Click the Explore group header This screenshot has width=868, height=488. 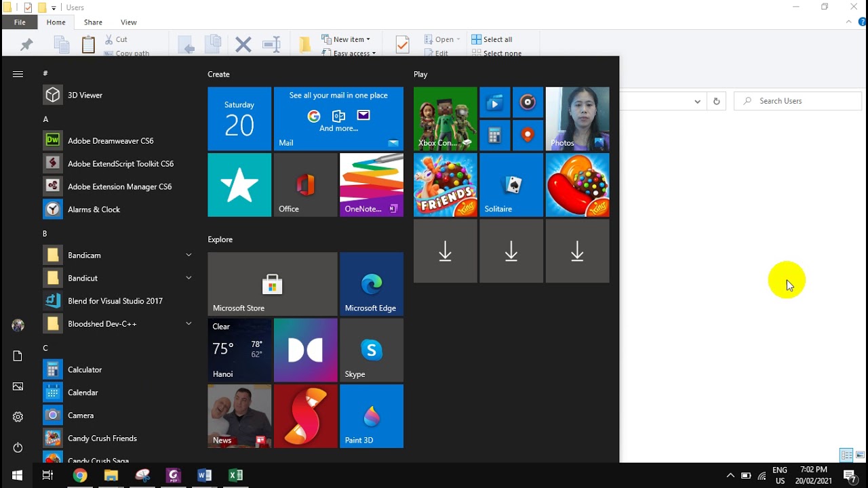[220, 239]
